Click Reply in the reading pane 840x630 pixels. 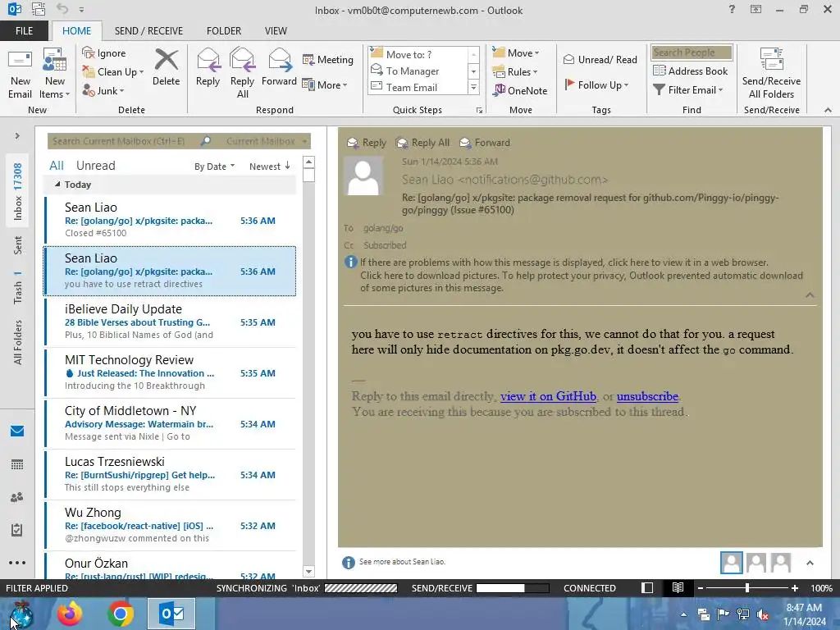[367, 143]
